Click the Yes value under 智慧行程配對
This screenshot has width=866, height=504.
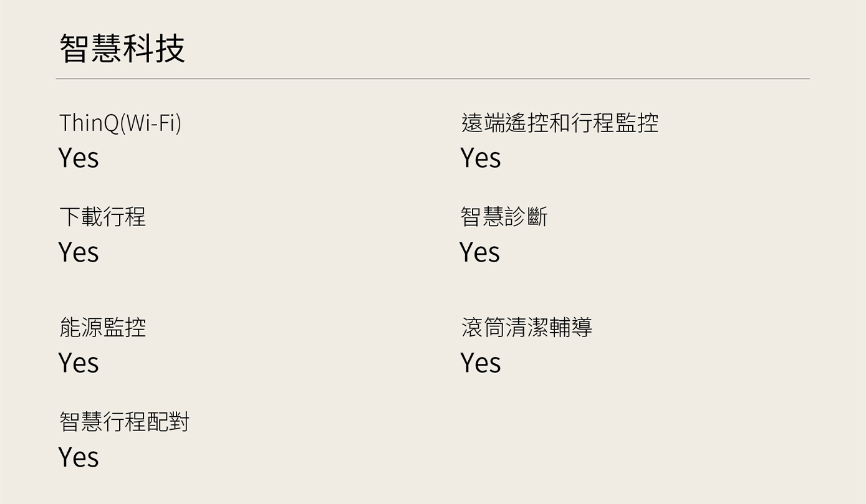[x=79, y=457]
